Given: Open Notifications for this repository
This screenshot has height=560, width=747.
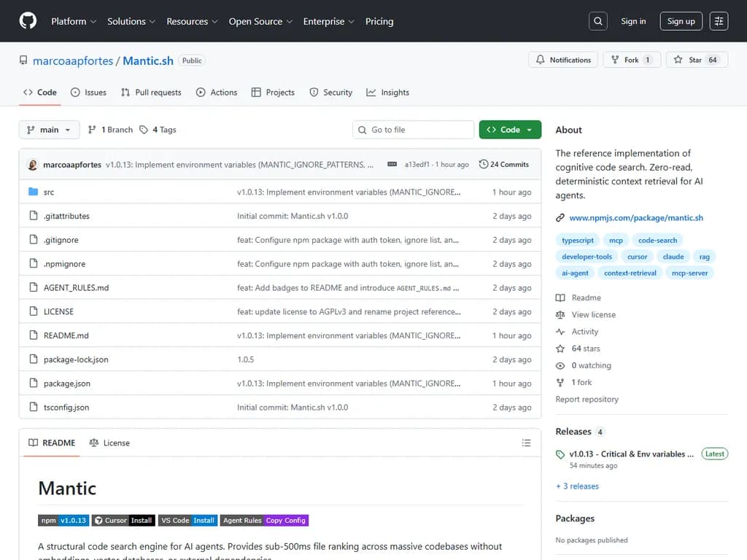Looking at the screenshot, I should pos(563,60).
